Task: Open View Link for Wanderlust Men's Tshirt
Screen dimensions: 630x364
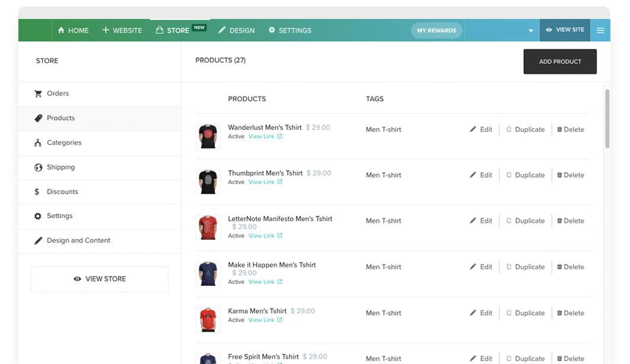Action: (x=265, y=137)
